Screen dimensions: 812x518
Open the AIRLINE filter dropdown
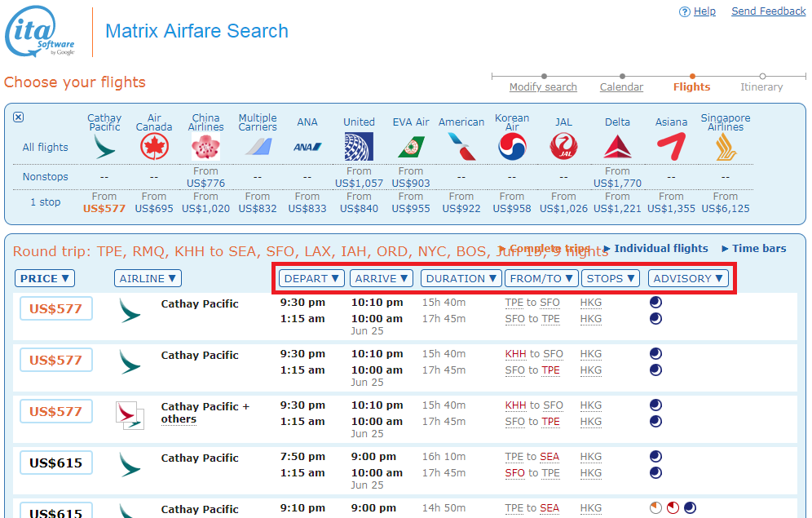[148, 278]
